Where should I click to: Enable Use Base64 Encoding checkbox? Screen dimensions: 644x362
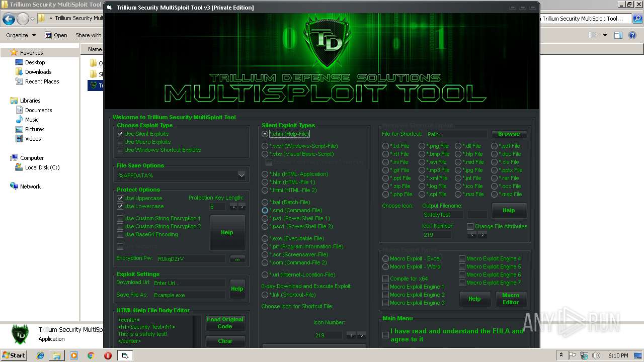[x=120, y=234]
